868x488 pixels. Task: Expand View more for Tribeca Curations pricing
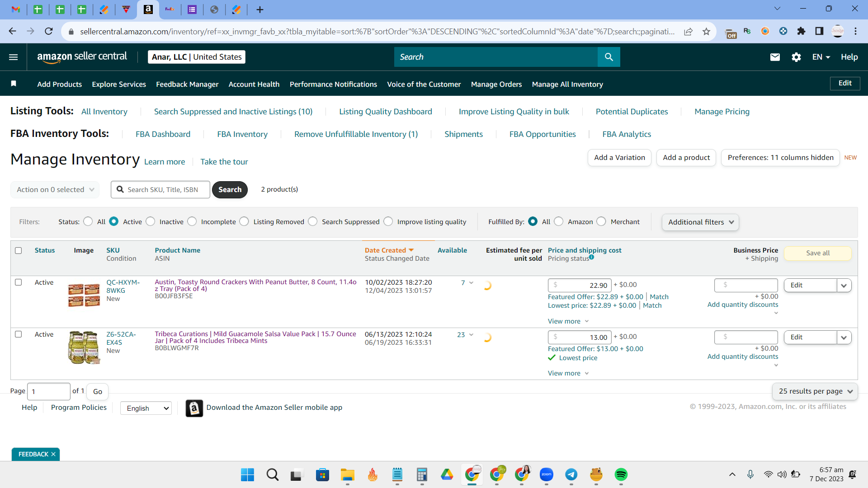point(568,373)
